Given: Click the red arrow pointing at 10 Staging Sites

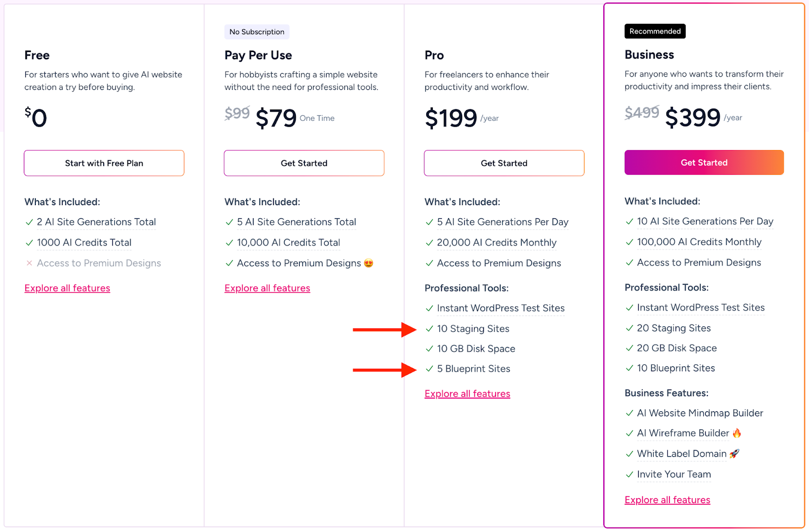Looking at the screenshot, I should pyautogui.click(x=384, y=328).
